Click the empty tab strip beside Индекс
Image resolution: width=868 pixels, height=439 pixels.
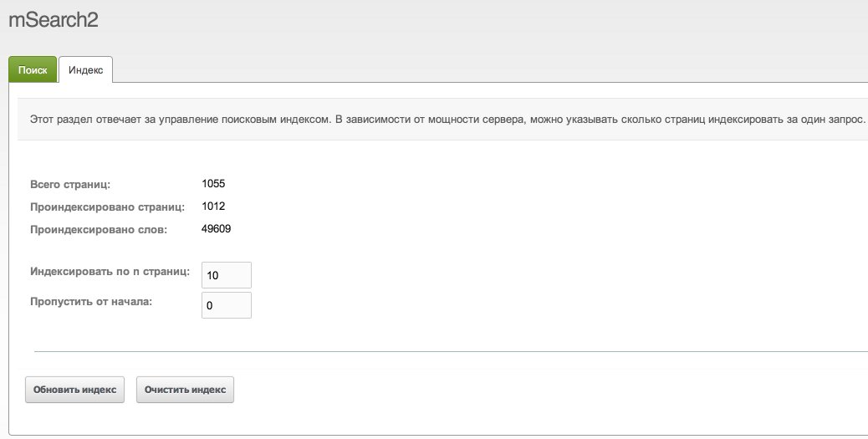point(490,69)
